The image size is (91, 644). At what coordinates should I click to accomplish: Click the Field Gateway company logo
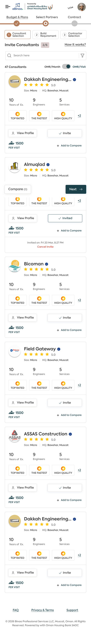(14, 351)
